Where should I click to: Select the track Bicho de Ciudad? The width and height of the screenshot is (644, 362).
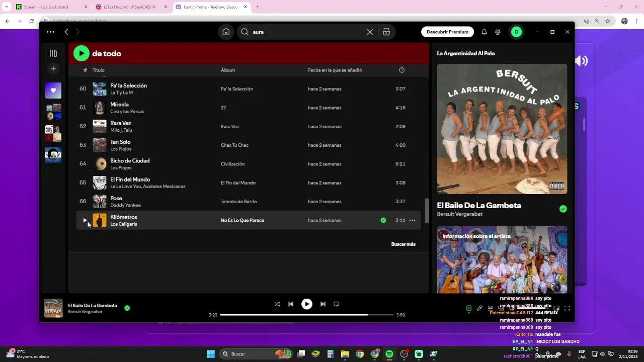130,161
